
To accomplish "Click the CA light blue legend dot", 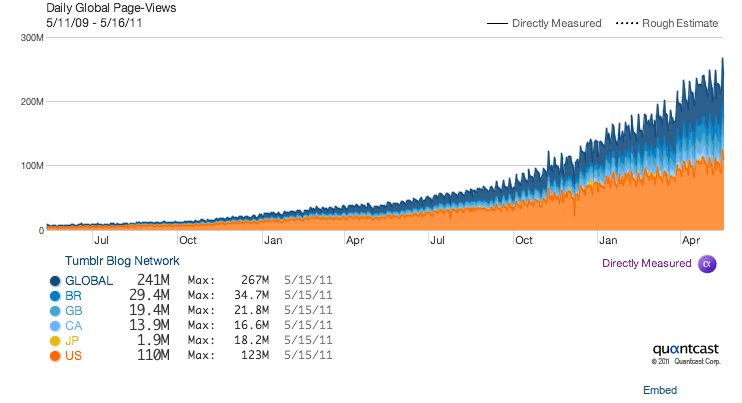I will coord(54,326).
